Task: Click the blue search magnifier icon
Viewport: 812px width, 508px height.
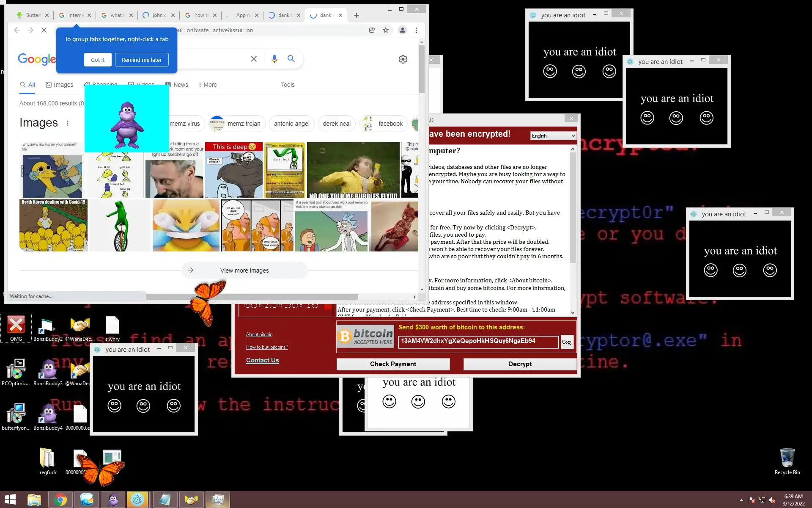Action: [291, 59]
